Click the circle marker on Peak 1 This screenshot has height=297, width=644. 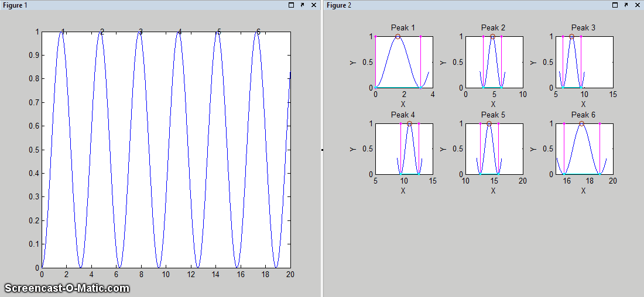(x=398, y=37)
